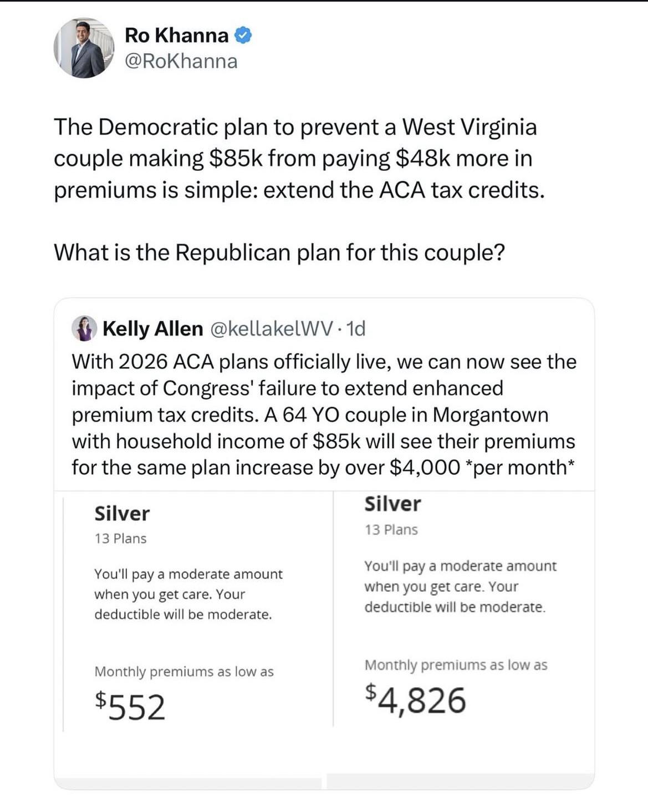The image size is (648, 812).
Task: Click the Ro Khanna display name
Action: point(176,35)
